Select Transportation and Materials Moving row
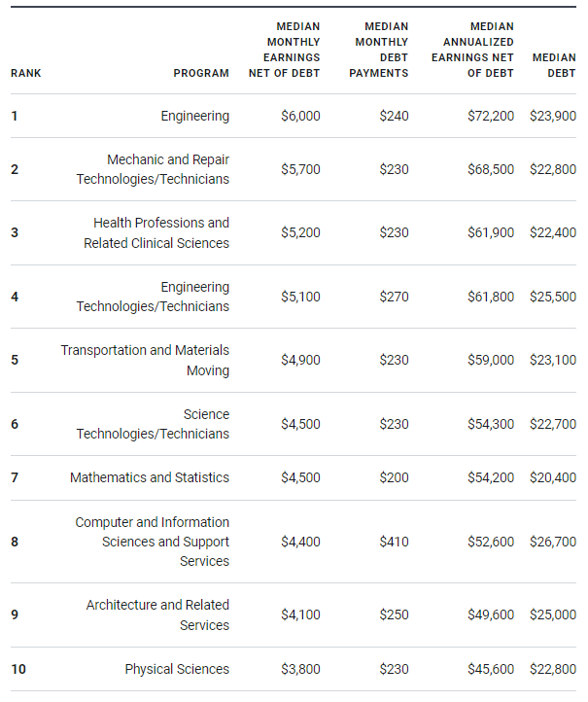Image resolution: width=588 pixels, height=702 pixels. [x=294, y=361]
